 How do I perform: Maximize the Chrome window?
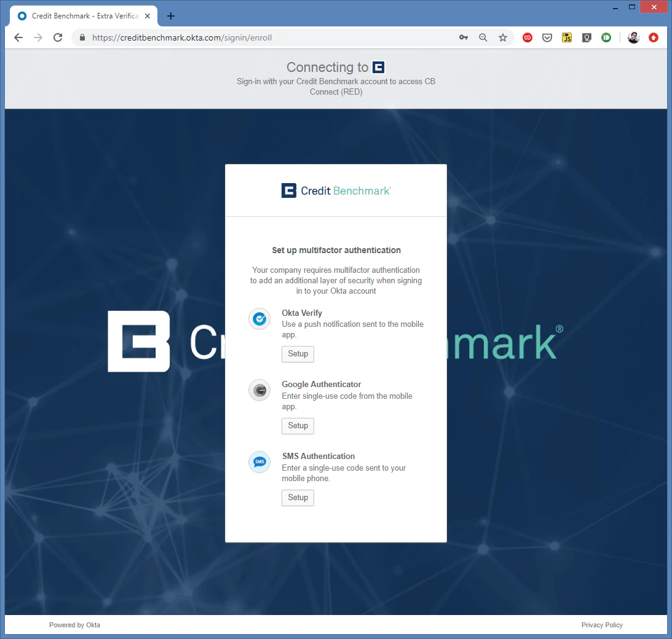coord(631,7)
